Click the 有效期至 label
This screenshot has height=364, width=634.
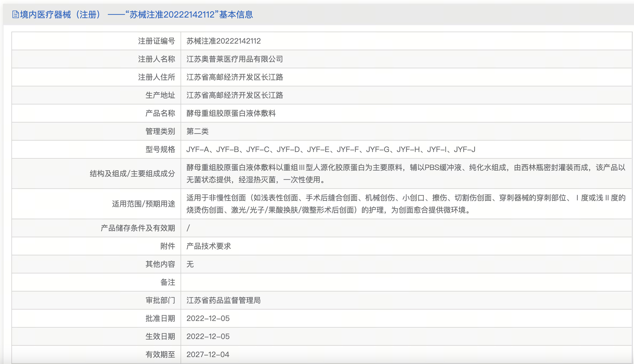[x=160, y=354]
